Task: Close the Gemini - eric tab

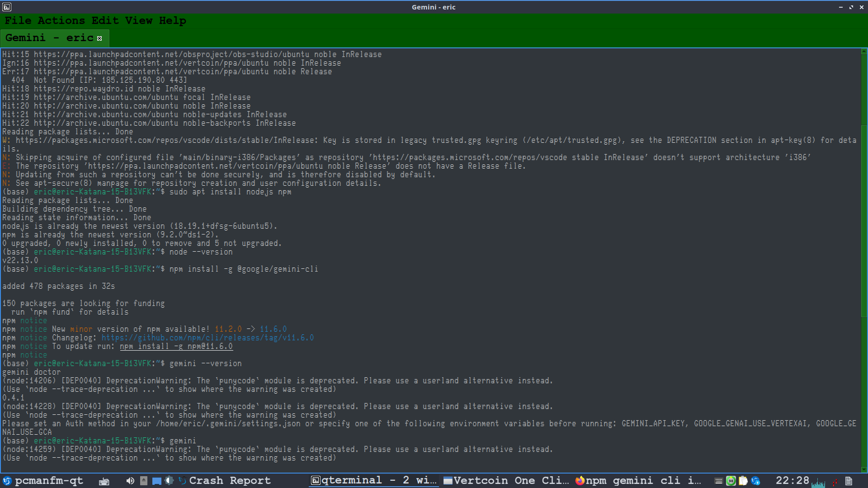Action: pos(99,38)
